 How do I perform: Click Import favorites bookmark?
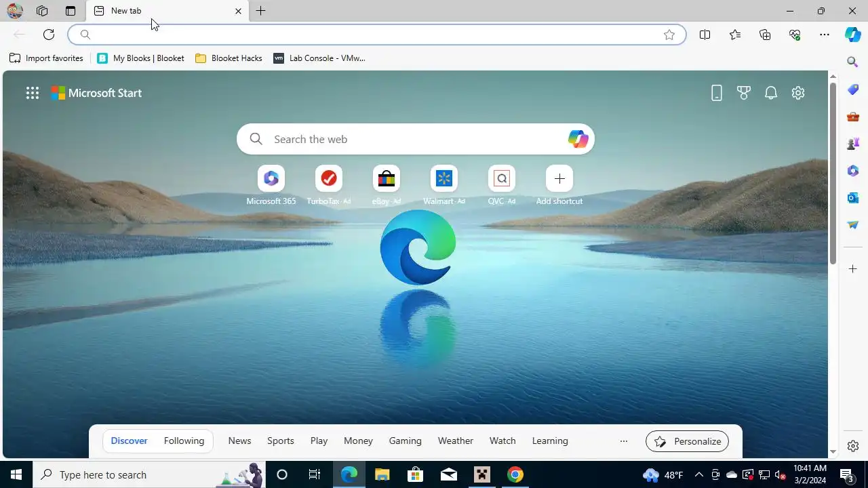tap(46, 58)
